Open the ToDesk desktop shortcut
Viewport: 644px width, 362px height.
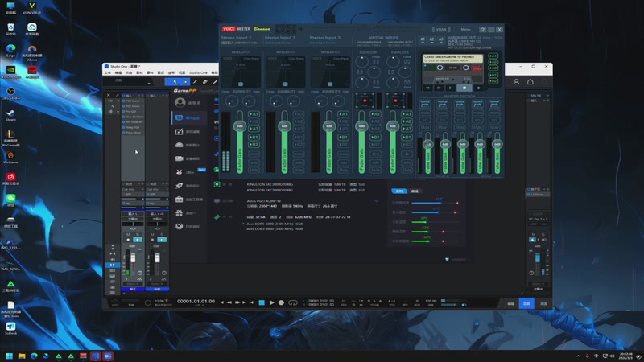(x=10, y=328)
